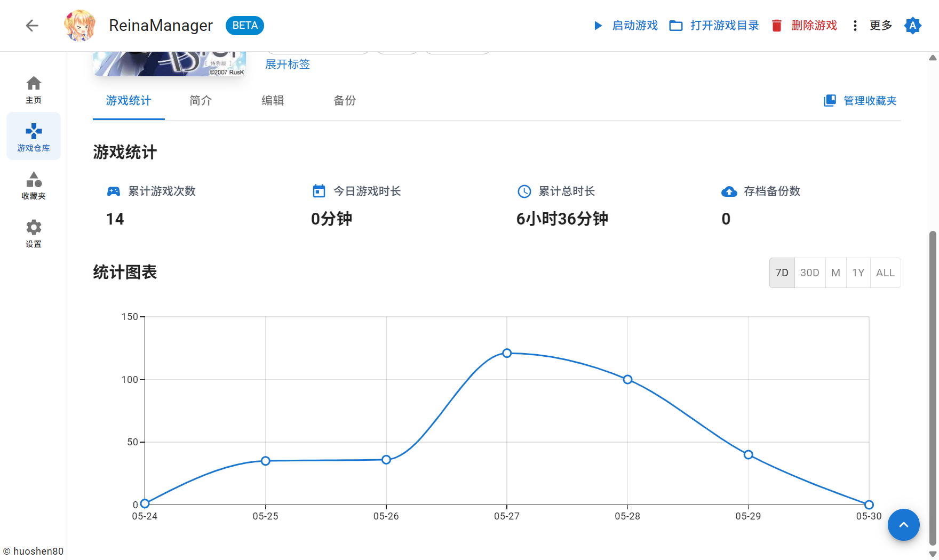This screenshot has width=939, height=560.
Task: Click clock icon beside 累计总时长
Action: tap(524, 191)
